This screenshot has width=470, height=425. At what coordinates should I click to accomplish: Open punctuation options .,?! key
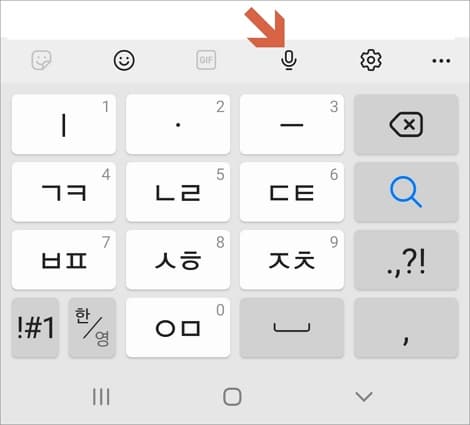(406, 260)
